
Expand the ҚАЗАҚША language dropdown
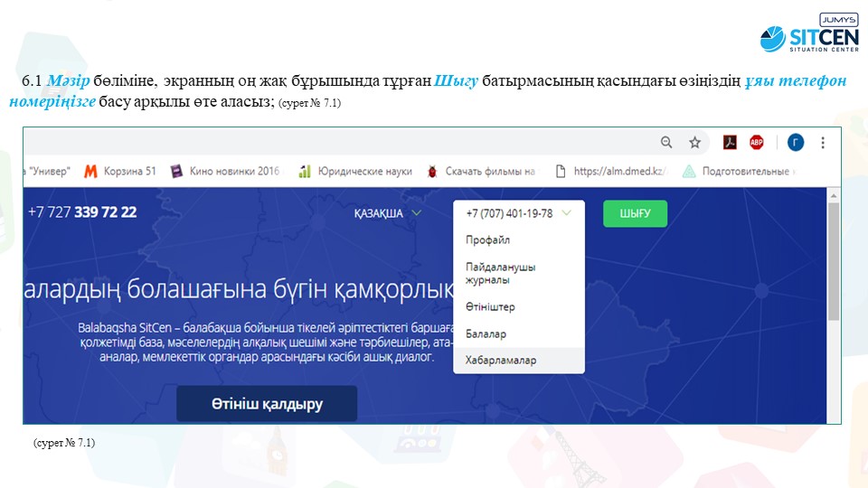click(x=388, y=214)
